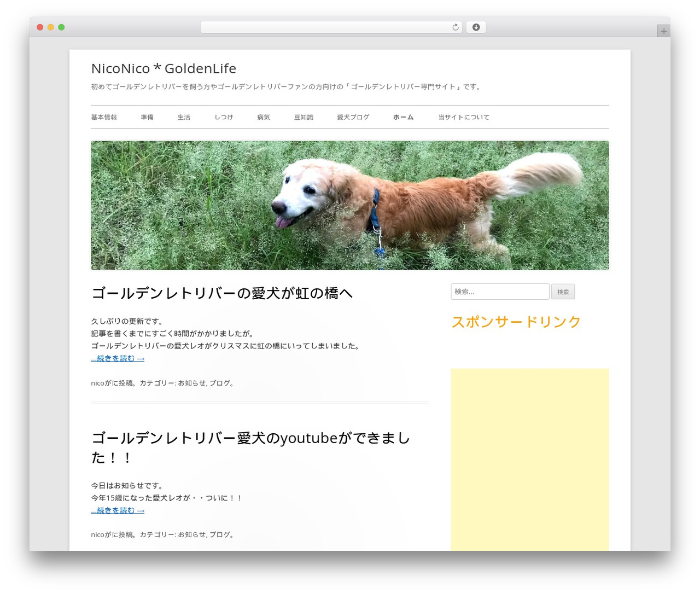Open the post about 愛犬のyoutube

click(x=250, y=447)
